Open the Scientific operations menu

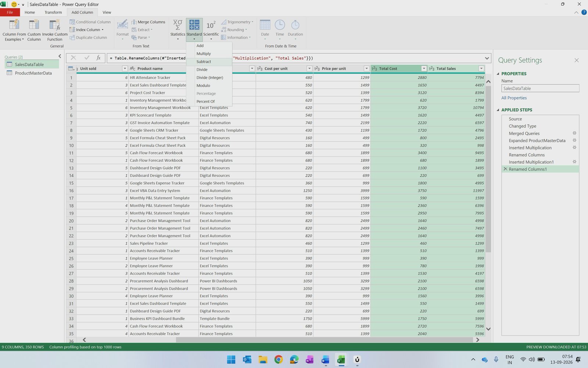pyautogui.click(x=211, y=30)
